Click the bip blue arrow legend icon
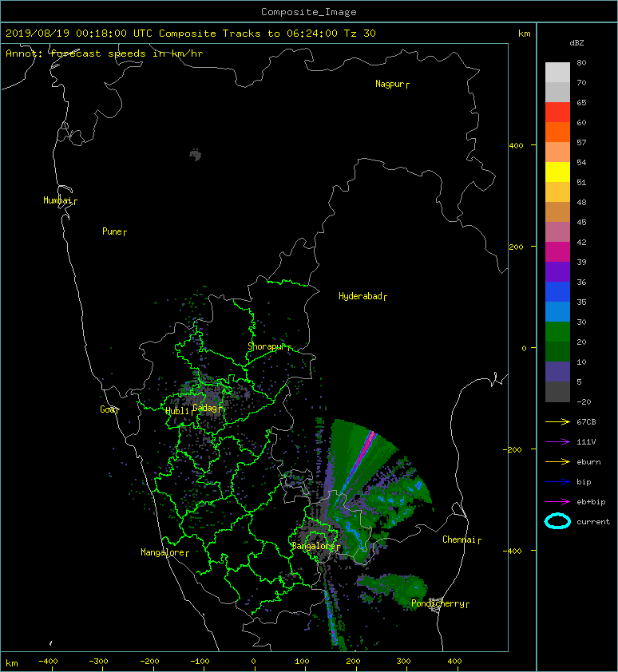The image size is (618, 672). click(557, 482)
